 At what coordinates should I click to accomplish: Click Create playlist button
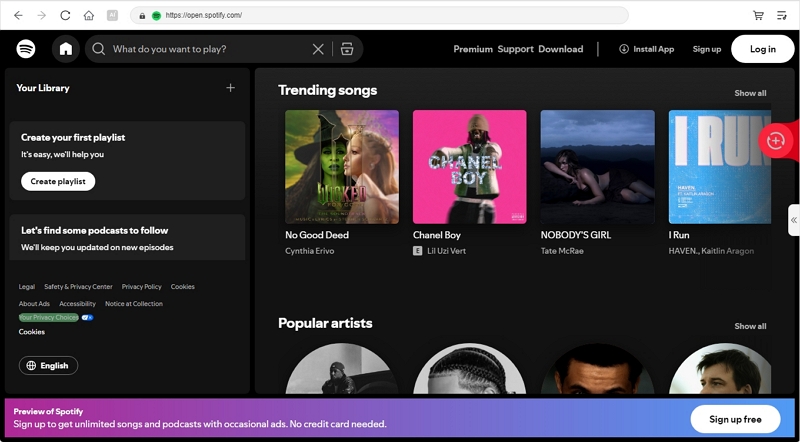coord(58,181)
